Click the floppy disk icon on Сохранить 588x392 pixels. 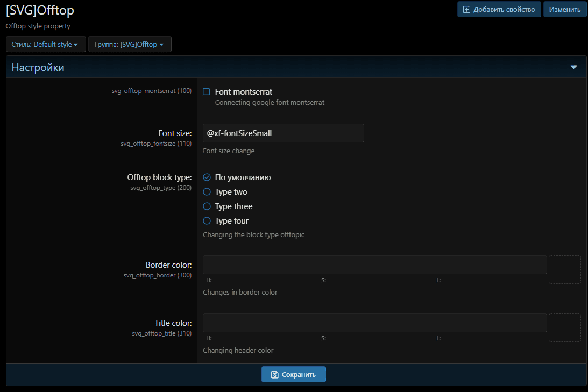click(x=274, y=374)
